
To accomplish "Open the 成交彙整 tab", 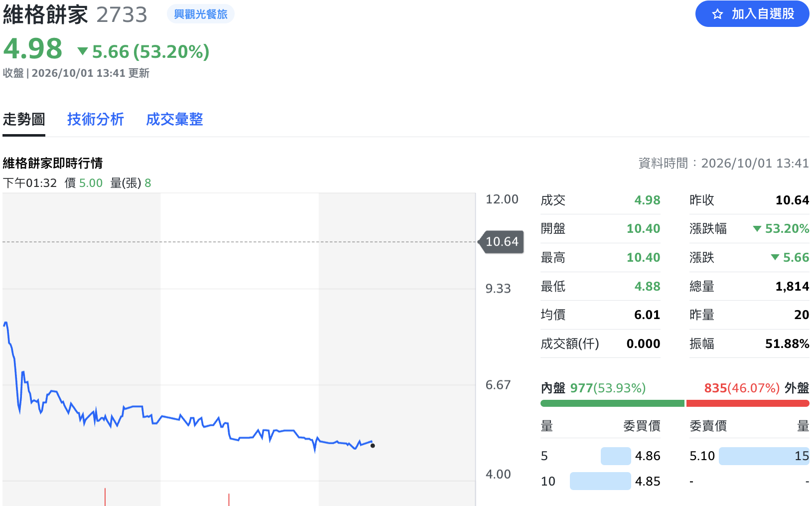I will click(174, 120).
